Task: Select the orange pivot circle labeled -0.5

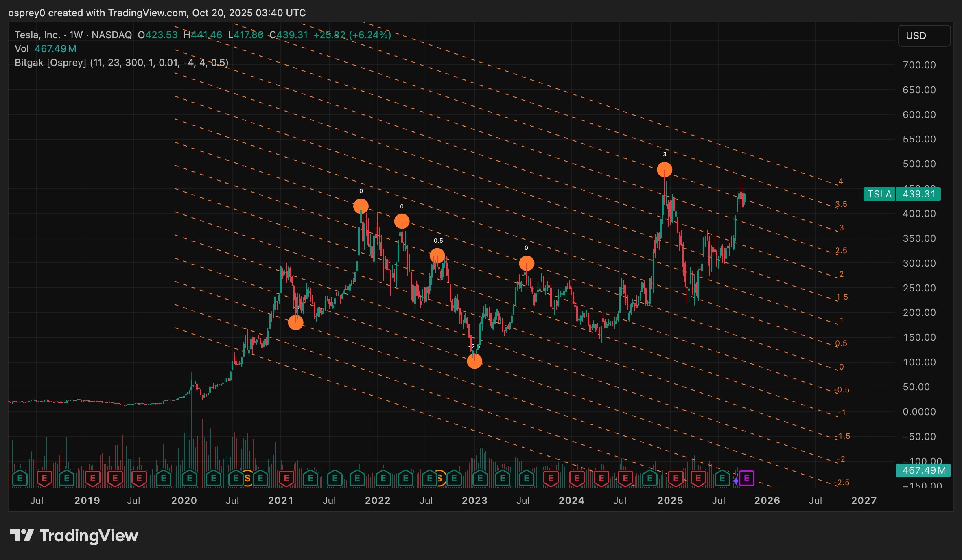Action: pos(437,256)
